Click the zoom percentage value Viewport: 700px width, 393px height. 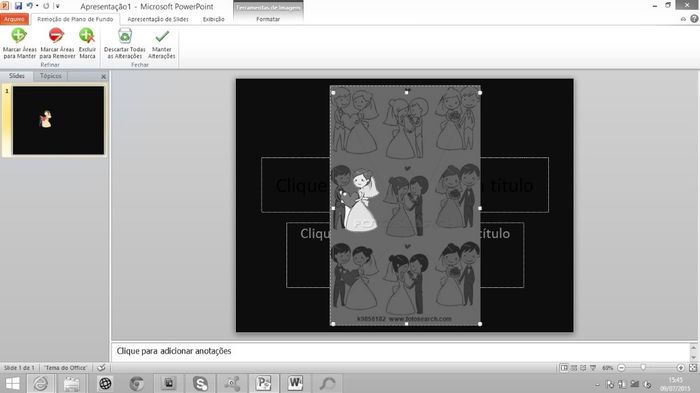tap(607, 368)
